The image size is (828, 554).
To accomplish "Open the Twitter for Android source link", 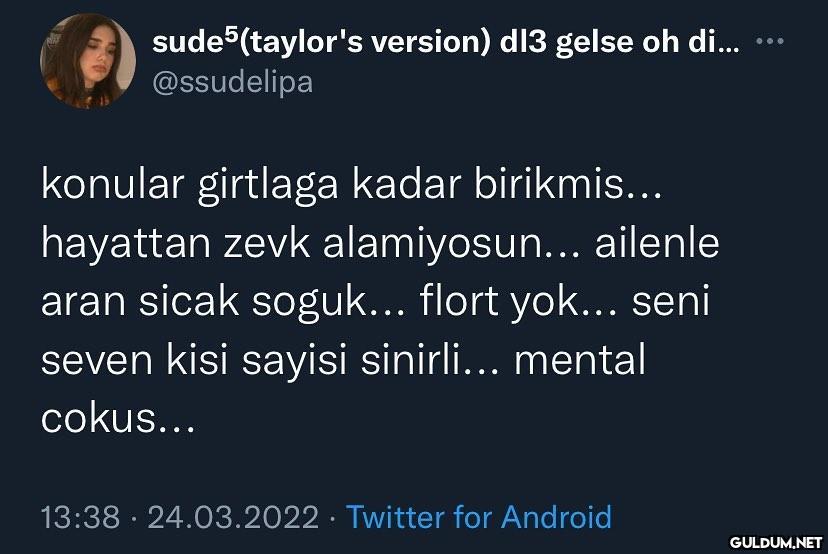I will point(478,517).
